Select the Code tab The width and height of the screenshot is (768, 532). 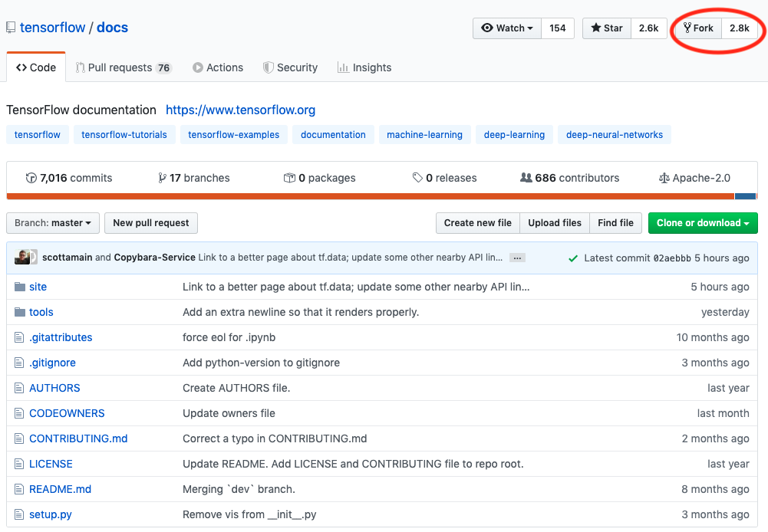click(36, 67)
